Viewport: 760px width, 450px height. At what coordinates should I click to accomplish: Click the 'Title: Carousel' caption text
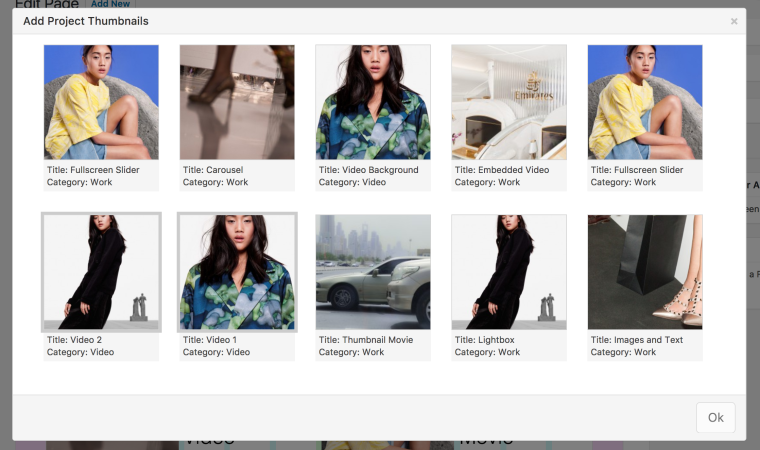213,170
